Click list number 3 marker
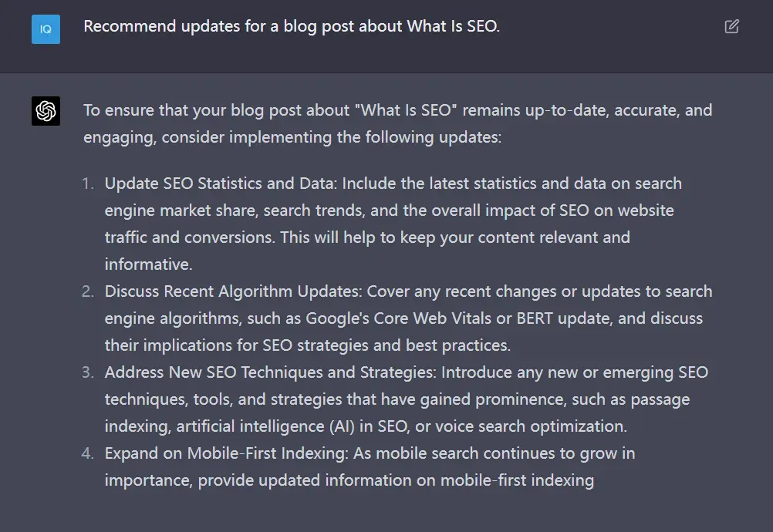This screenshot has width=773, height=532. pyautogui.click(x=89, y=372)
